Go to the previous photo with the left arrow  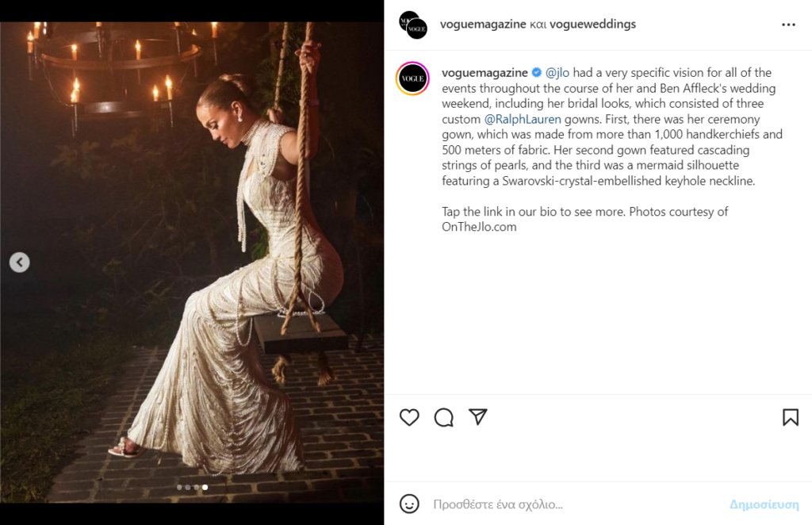click(x=20, y=262)
